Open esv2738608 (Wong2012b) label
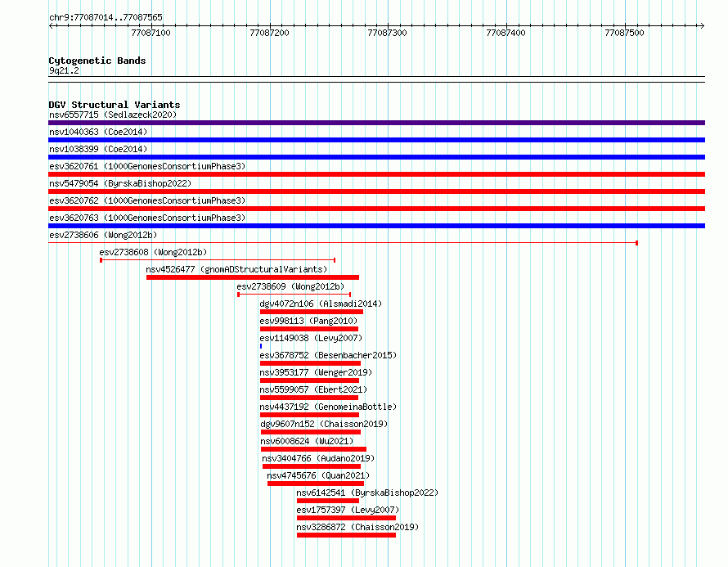Viewport: 728px width, 567px height. pyautogui.click(x=153, y=252)
